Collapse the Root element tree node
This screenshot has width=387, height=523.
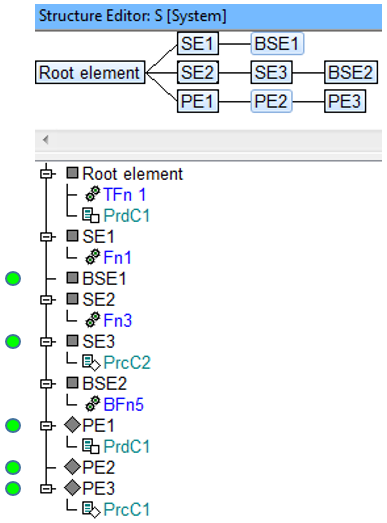[46, 174]
